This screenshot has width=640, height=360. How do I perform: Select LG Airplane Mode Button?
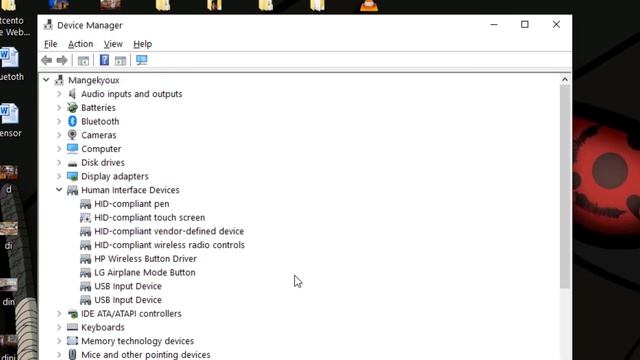pos(144,272)
